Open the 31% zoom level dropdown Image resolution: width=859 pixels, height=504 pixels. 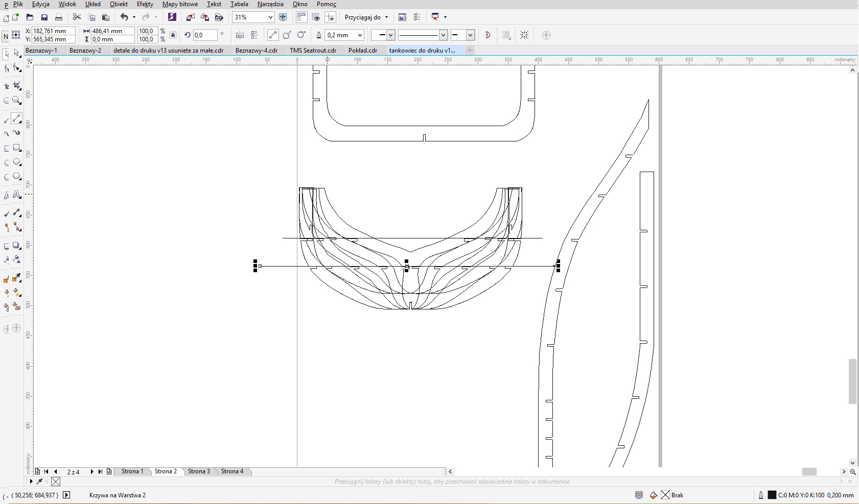tap(270, 17)
